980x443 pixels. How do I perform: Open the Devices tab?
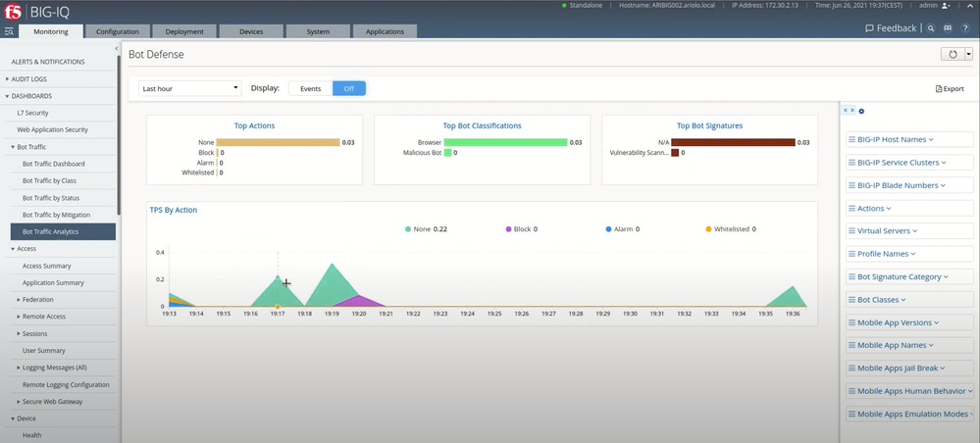[x=251, y=31]
